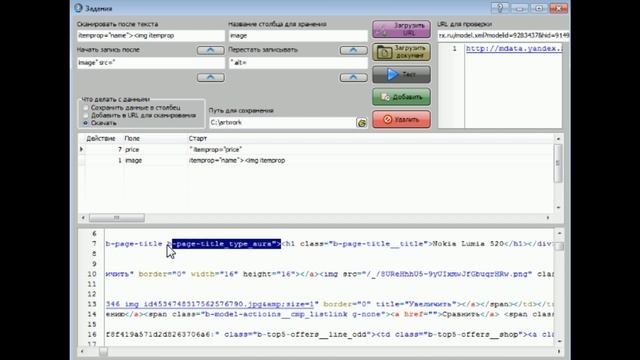
Task: Open the browse icon beside 'Путь для сохранения'
Action: coord(361,122)
